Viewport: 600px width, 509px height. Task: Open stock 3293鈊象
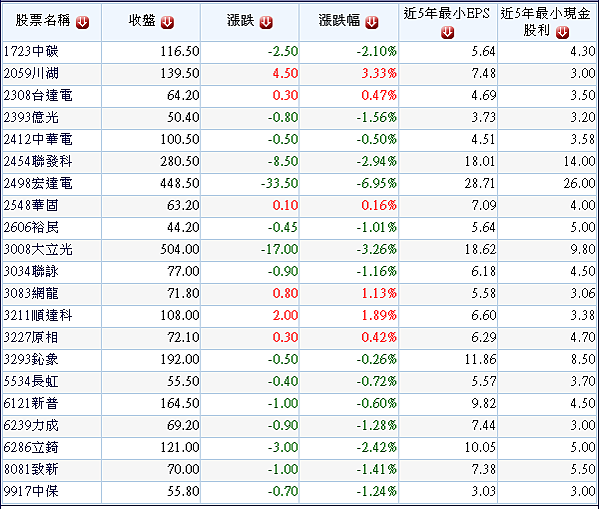(31, 359)
